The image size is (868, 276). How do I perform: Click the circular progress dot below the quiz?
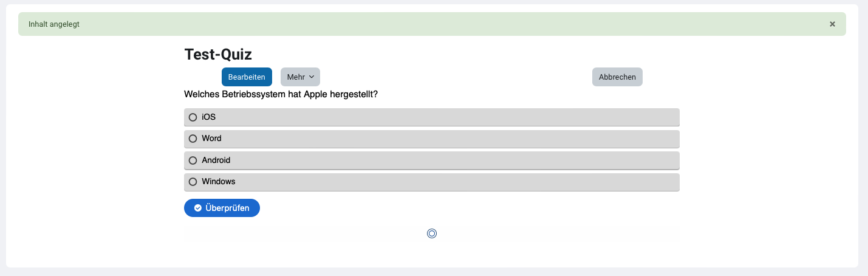click(432, 233)
